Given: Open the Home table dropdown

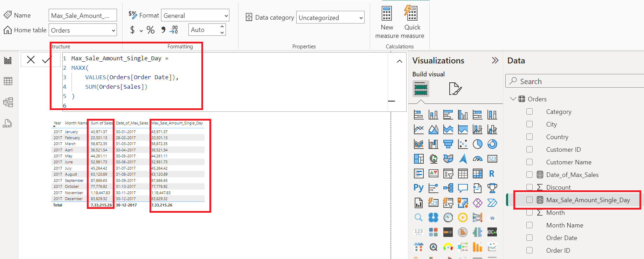Looking at the screenshot, I should [x=83, y=30].
